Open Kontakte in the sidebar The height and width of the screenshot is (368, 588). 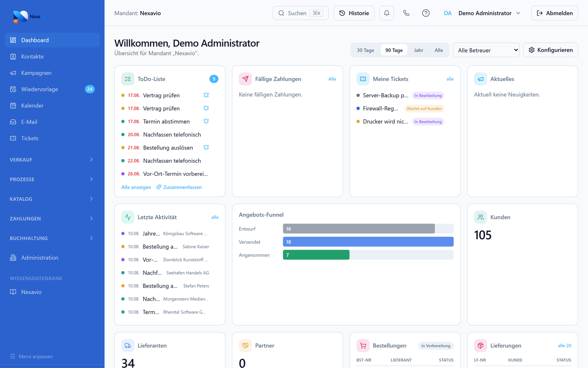tap(52, 56)
